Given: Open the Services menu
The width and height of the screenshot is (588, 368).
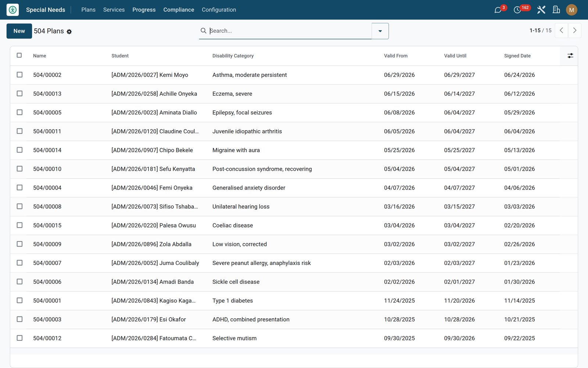Looking at the screenshot, I should (114, 10).
